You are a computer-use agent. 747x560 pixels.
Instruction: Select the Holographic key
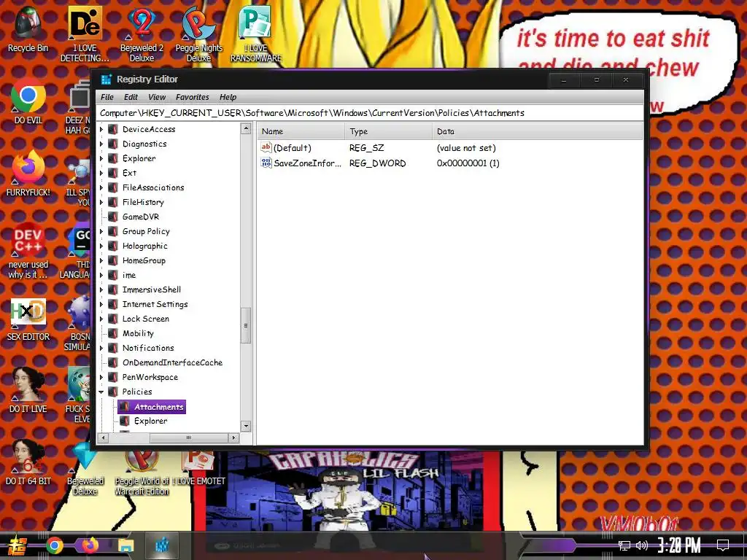[x=145, y=246]
